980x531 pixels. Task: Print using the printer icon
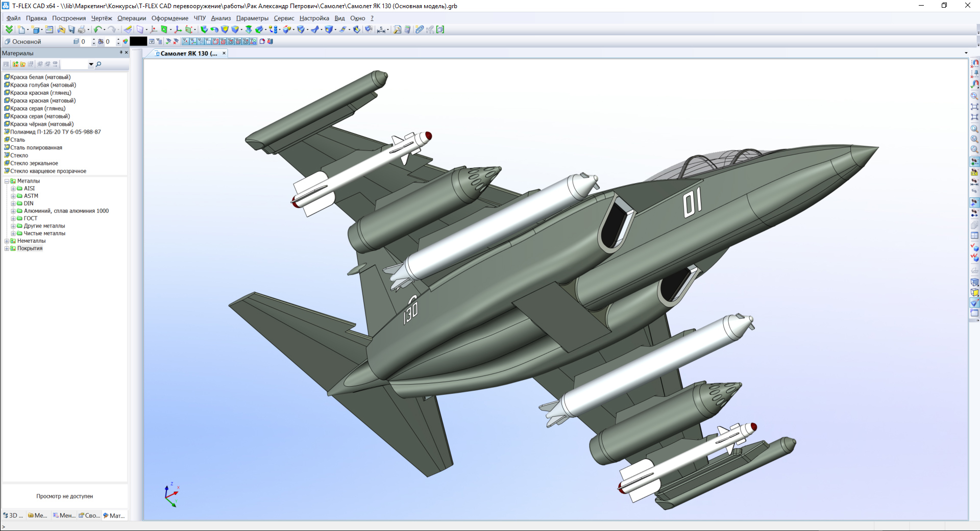point(82,30)
